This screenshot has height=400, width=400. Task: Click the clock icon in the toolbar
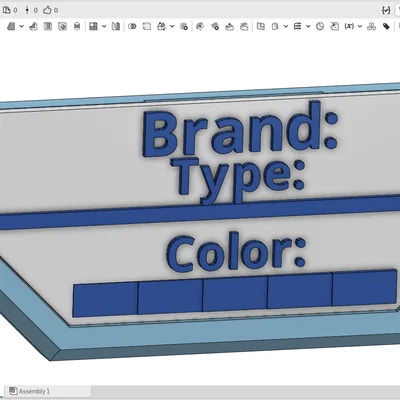(320, 26)
